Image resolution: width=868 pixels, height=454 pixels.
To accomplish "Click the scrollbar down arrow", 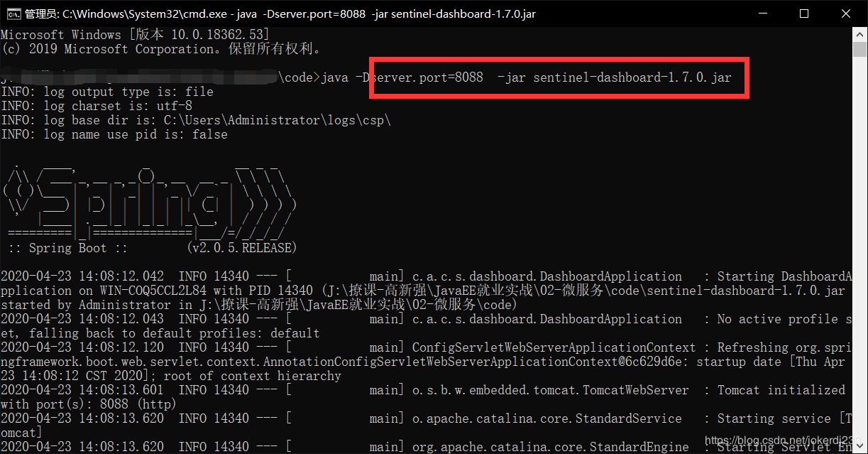I will tap(860, 446).
